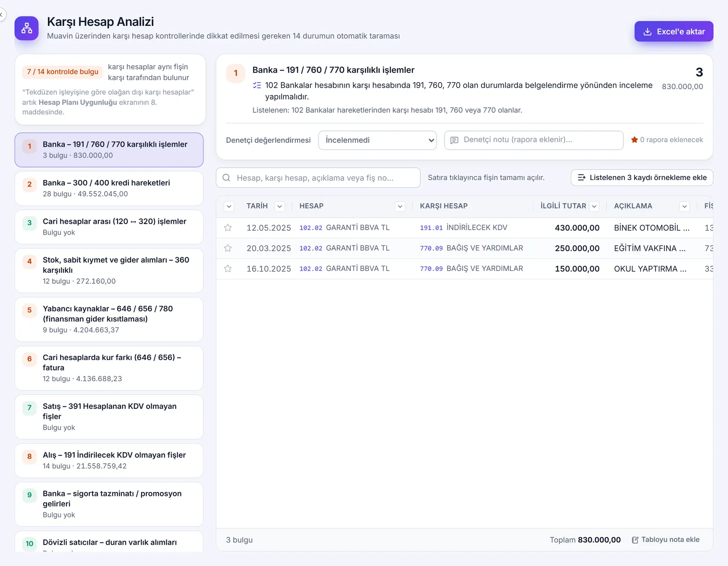The height and width of the screenshot is (566, 728).
Task: Click the search magnifier icon
Action: tap(226, 178)
